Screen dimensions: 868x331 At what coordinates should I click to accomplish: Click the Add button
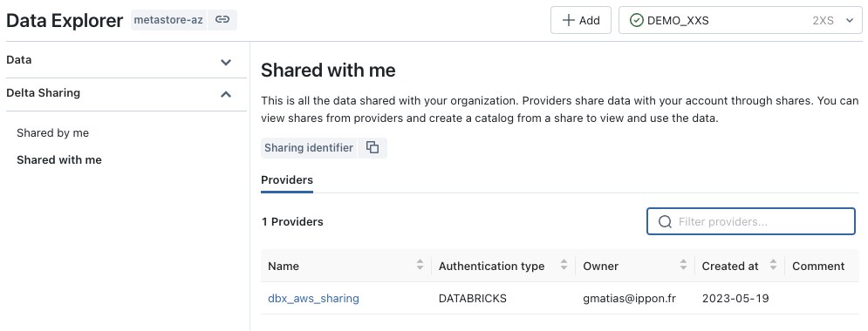click(x=581, y=20)
